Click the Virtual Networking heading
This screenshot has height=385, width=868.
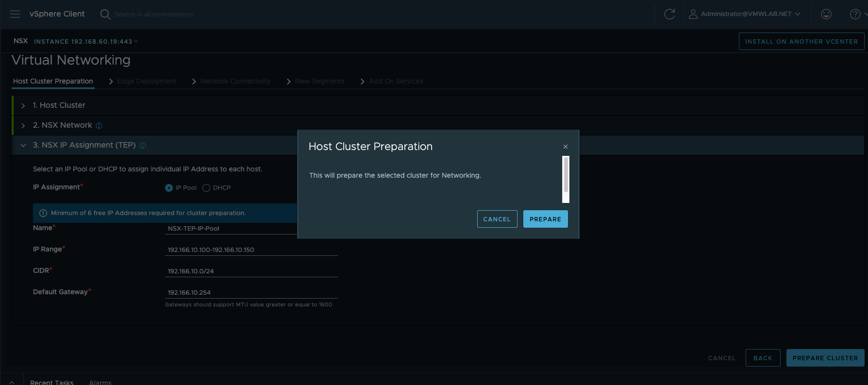[x=71, y=60]
